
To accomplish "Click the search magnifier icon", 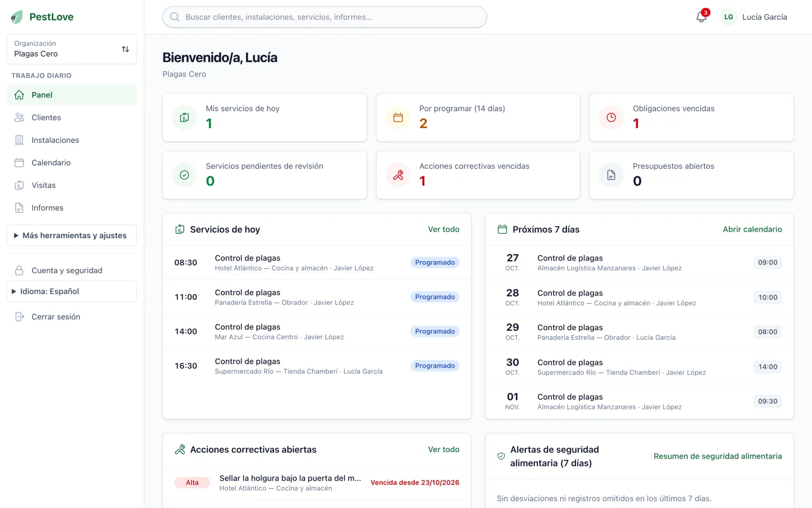I will [x=175, y=17].
